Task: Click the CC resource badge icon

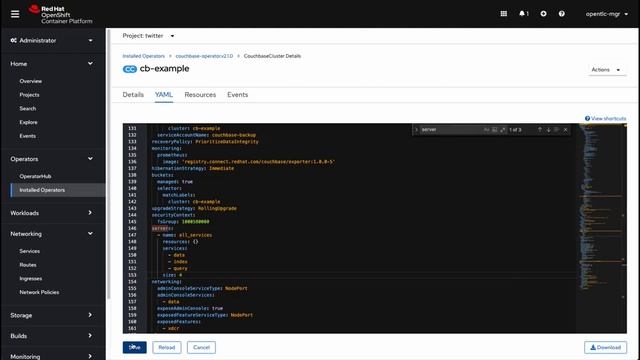Action: point(130,69)
